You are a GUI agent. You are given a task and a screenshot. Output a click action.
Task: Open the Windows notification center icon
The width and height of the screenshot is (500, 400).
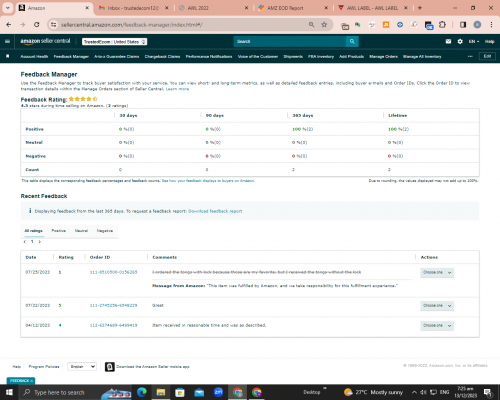click(x=488, y=392)
